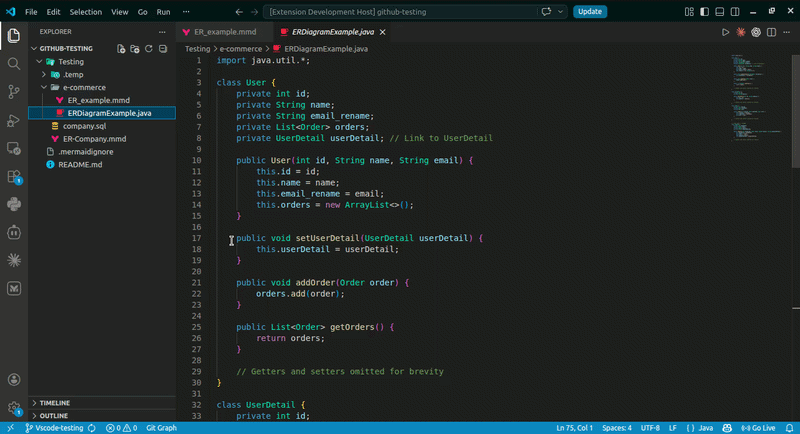Viewport: 800px width, 434px height.
Task: Click Go Live in status bar
Action: tap(758, 428)
